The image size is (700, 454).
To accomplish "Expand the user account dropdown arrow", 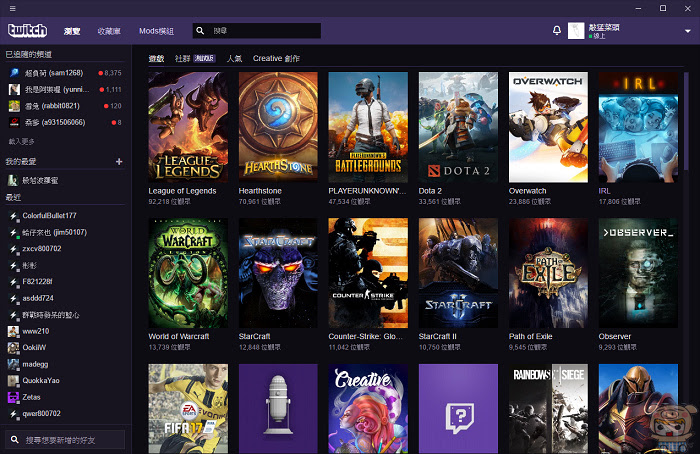I will click(x=688, y=31).
